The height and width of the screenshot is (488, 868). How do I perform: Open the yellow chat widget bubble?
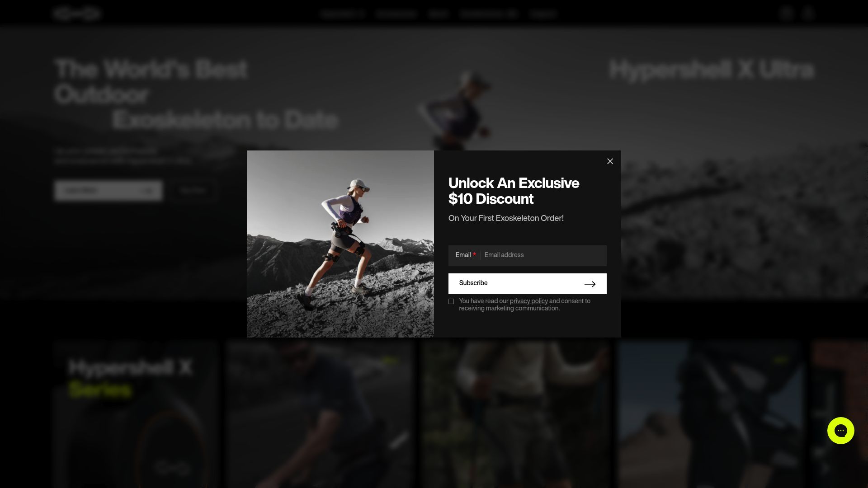(x=840, y=431)
